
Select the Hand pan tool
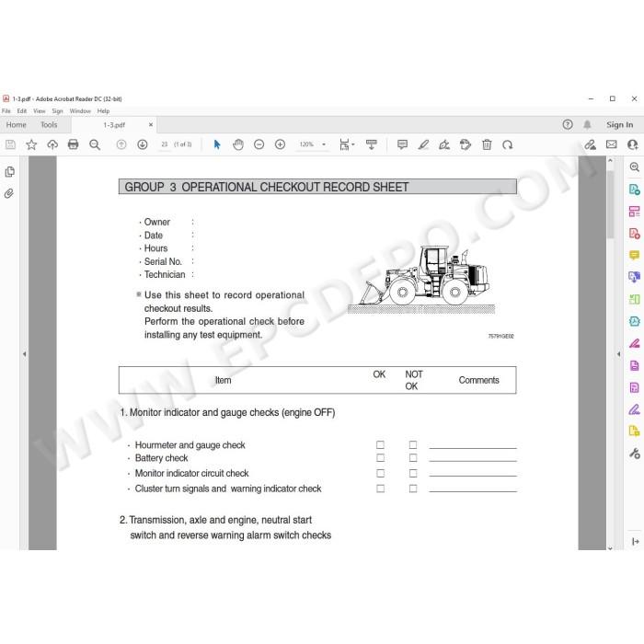[x=238, y=144]
